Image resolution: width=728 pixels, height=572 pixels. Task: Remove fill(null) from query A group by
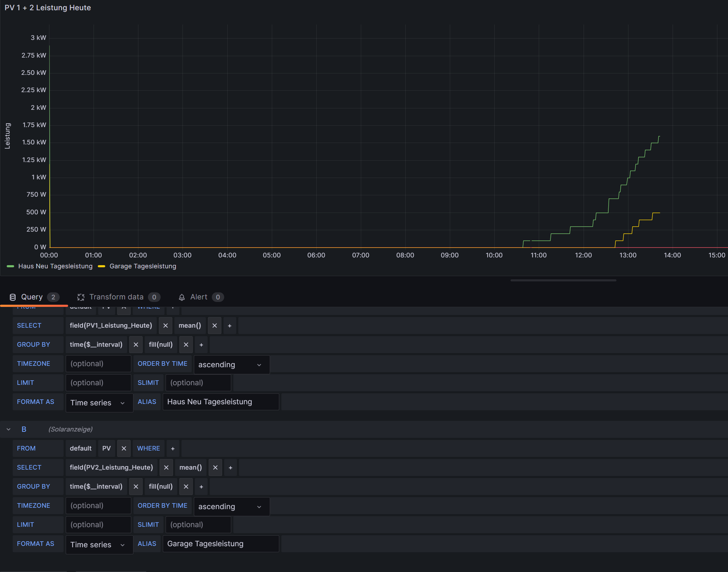[x=186, y=345]
